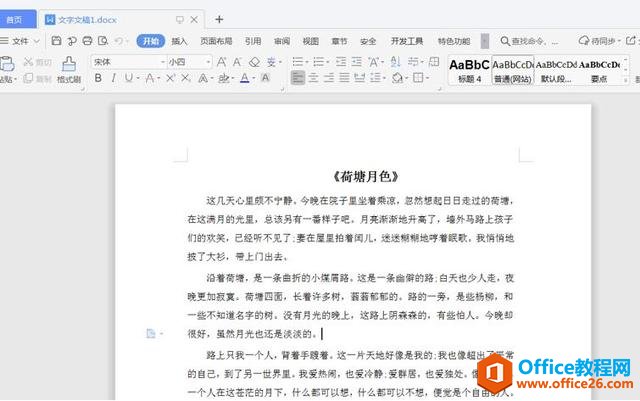Viewport: 640px width, 401px height.
Task: Click the save document icon
Action: (56, 40)
